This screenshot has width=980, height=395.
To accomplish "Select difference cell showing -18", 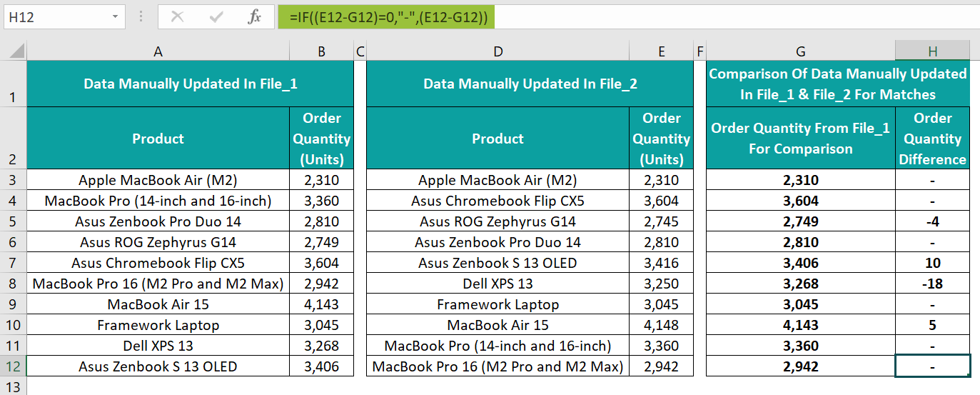I will point(933,284).
